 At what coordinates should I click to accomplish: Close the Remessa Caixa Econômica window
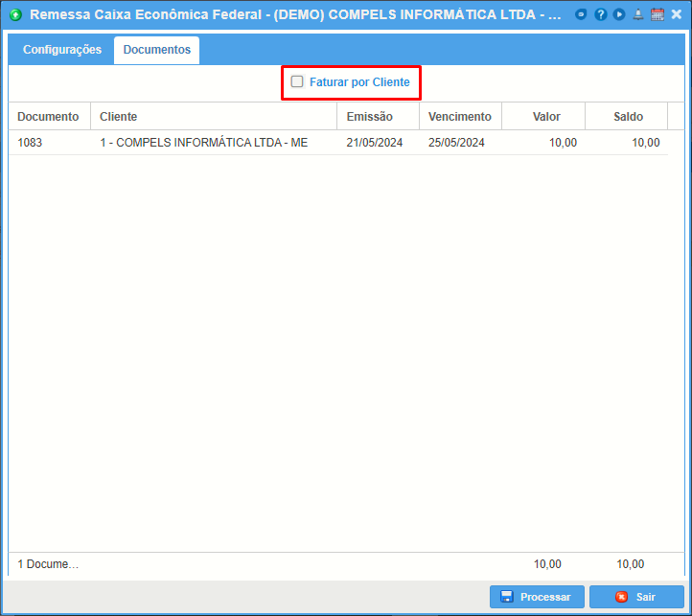(x=676, y=14)
